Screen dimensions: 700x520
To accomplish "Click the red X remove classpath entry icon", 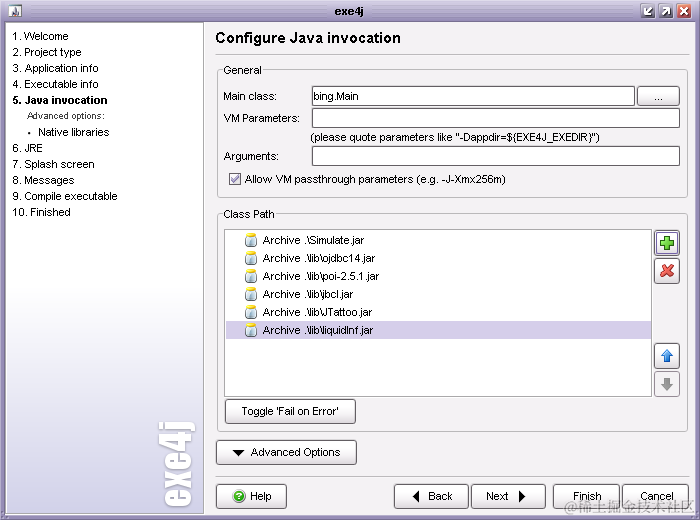I will pos(667,270).
